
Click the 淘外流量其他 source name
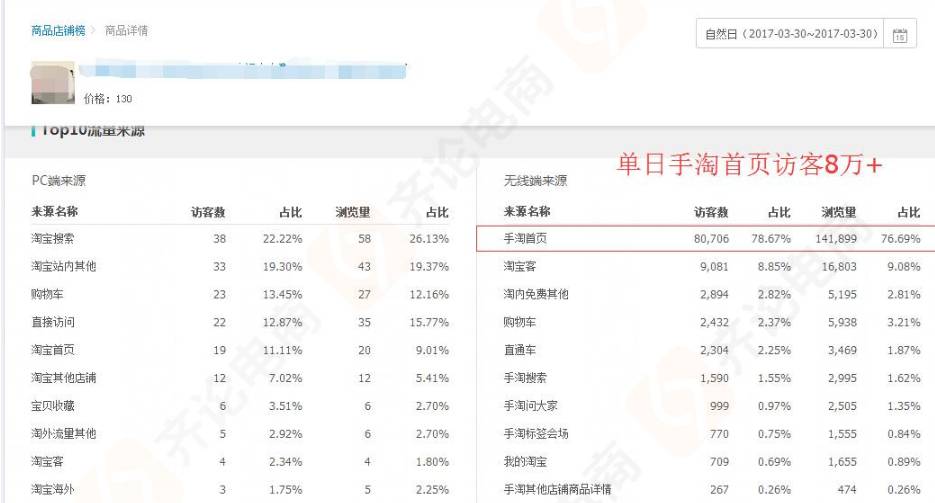coord(64,433)
